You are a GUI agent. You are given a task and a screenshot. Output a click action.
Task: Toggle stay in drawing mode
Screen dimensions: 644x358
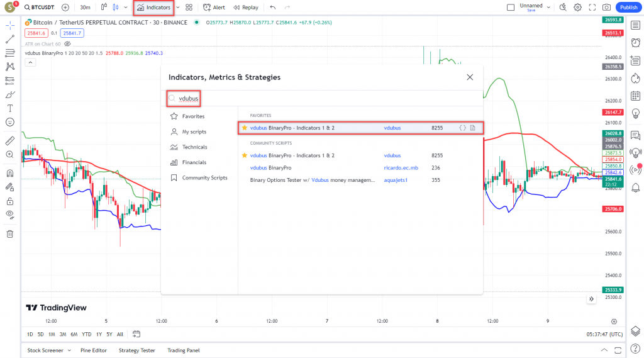point(10,187)
